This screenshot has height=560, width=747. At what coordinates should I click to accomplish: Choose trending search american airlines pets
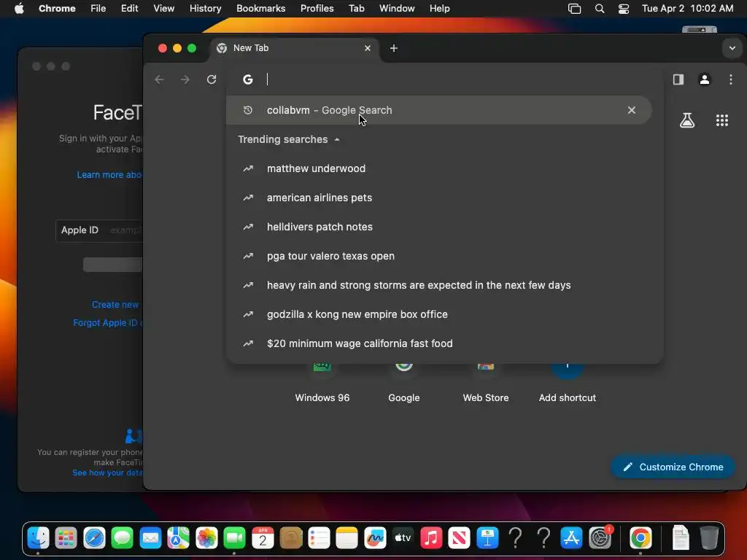pos(444,198)
